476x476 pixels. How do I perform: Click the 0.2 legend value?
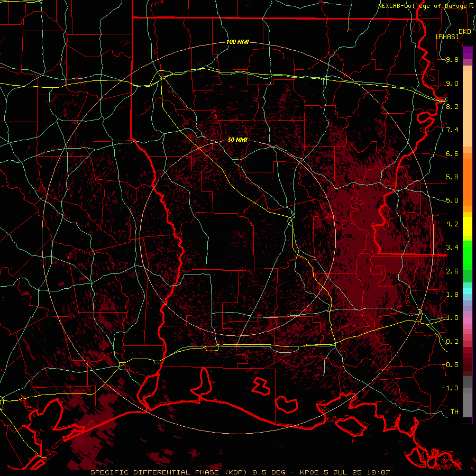pos(452,342)
